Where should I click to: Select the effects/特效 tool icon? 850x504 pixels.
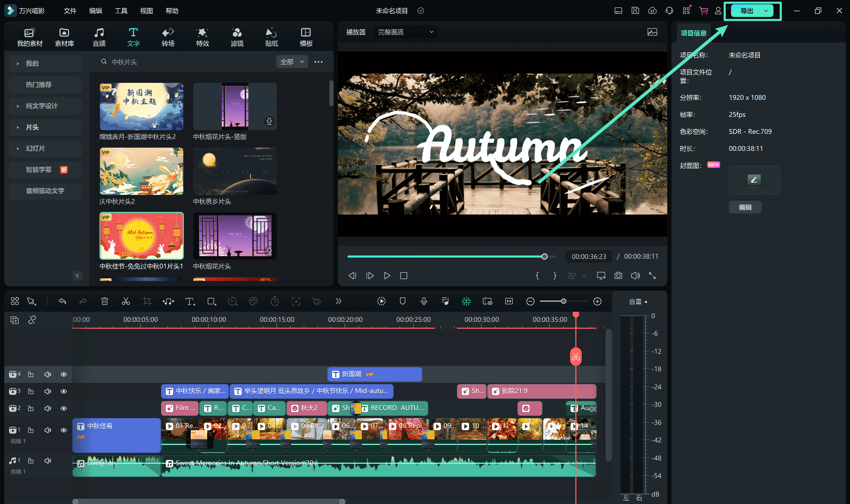203,34
